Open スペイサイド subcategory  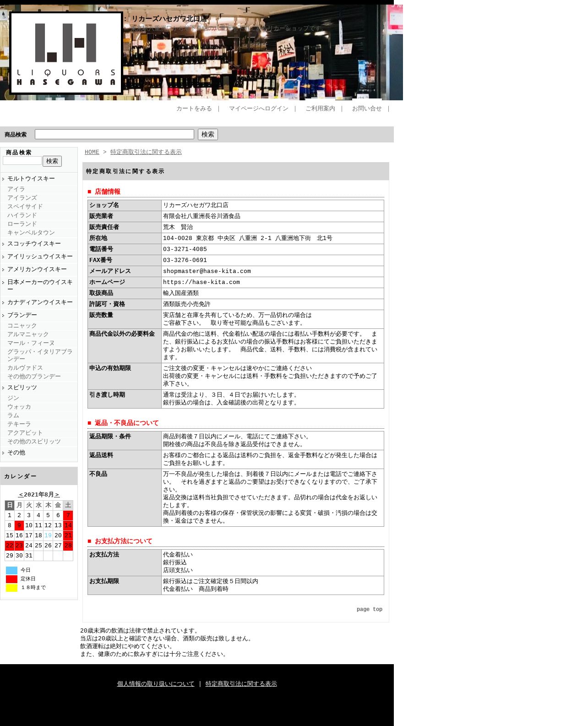[25, 207]
